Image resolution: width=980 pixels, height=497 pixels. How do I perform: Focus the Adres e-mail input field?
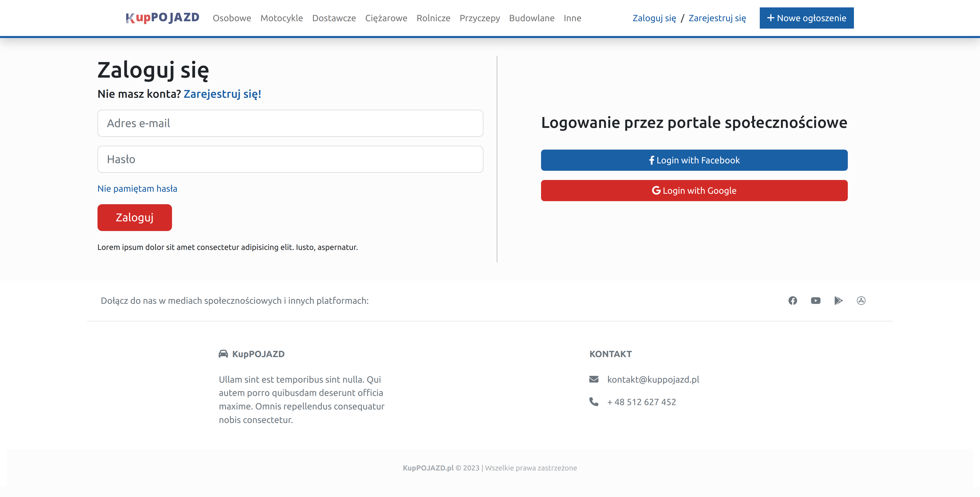tap(290, 123)
